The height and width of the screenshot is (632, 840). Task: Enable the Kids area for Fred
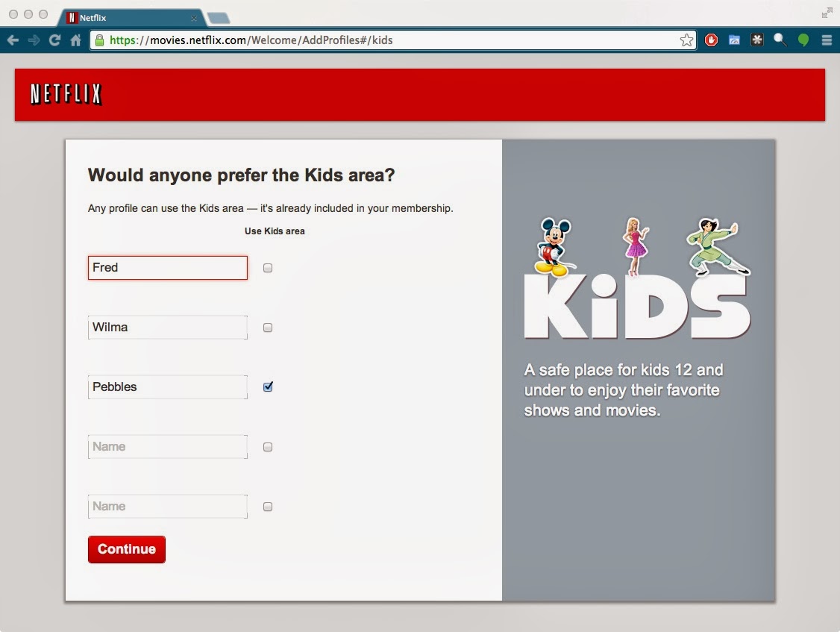[268, 268]
